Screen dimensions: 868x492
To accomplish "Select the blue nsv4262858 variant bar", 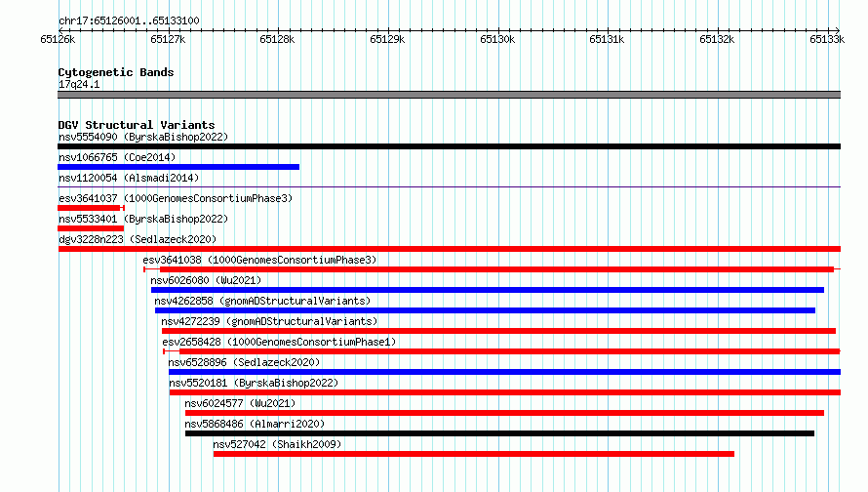I will click(x=485, y=310).
